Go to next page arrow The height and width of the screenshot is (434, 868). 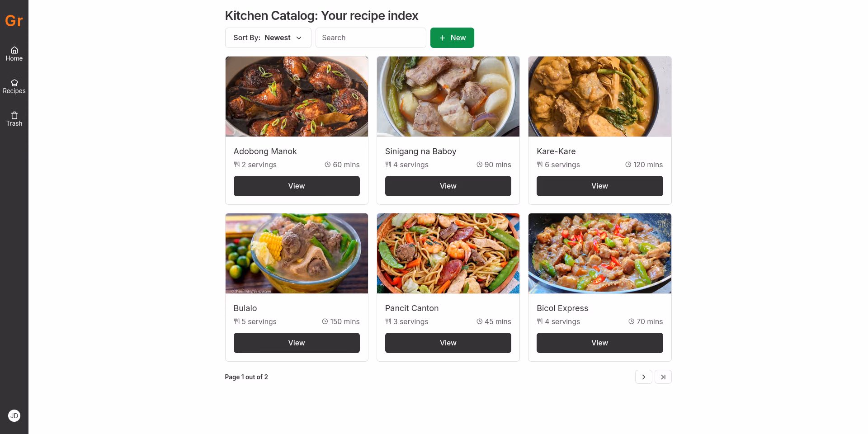point(643,377)
